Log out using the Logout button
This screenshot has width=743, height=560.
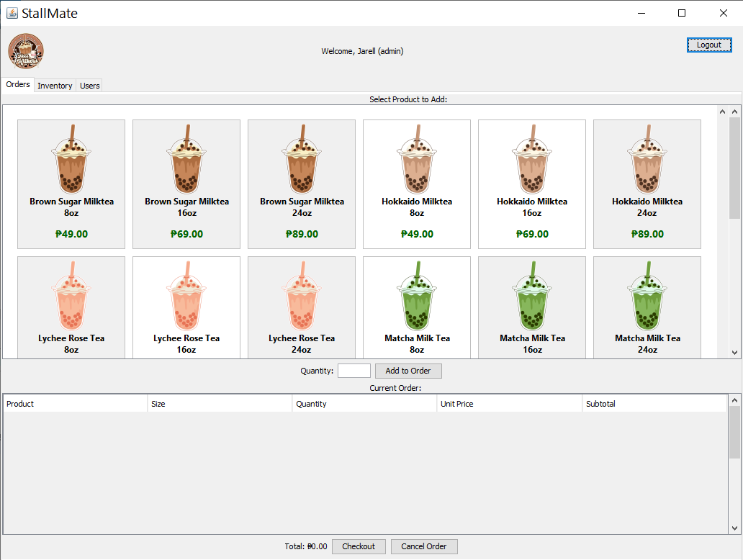(709, 45)
